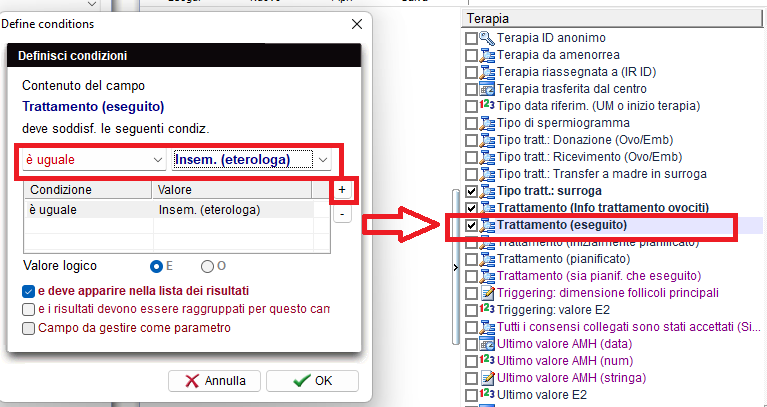Screen dimensions: 767x407
Task: Check the Ultimo valore AMH (num) checkbox
Action: pos(471,362)
